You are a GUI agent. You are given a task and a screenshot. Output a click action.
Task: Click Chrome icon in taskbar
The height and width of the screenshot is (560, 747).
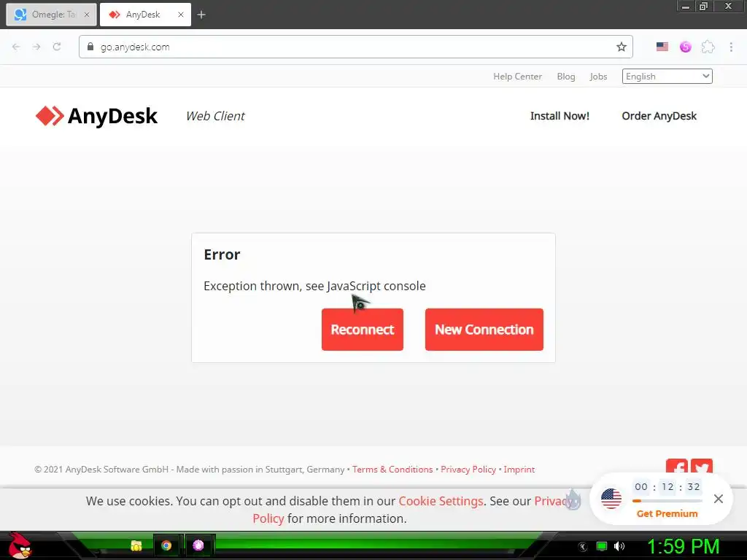pyautogui.click(x=166, y=545)
